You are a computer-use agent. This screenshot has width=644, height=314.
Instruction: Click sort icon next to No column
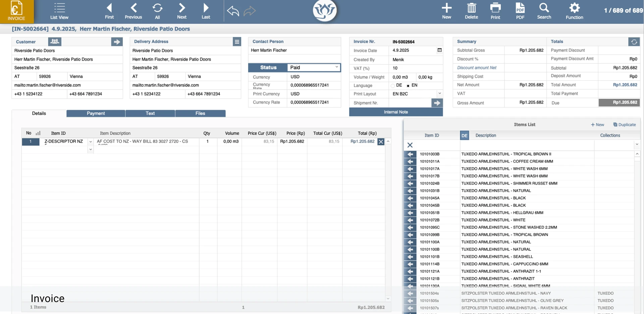[38, 133]
